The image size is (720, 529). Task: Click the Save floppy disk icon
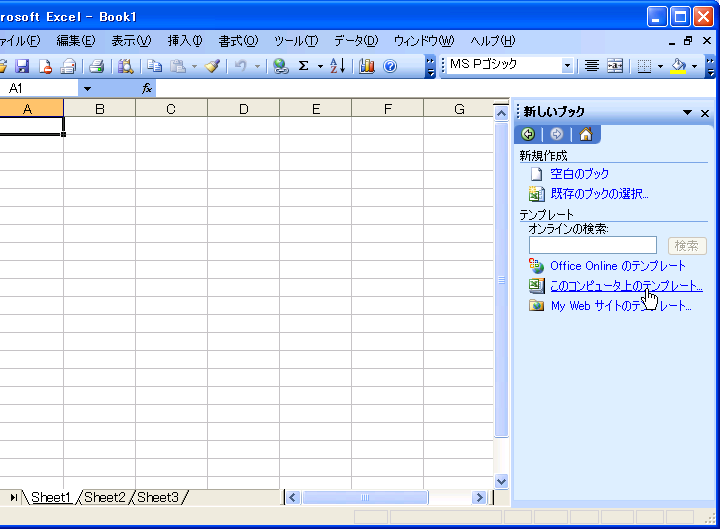(x=22, y=66)
